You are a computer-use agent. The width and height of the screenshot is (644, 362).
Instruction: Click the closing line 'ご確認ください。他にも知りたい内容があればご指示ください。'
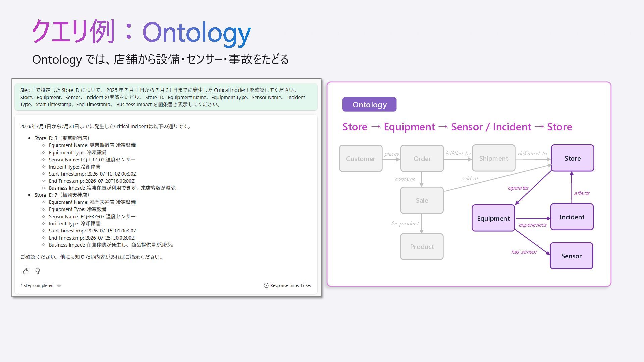(x=92, y=257)
